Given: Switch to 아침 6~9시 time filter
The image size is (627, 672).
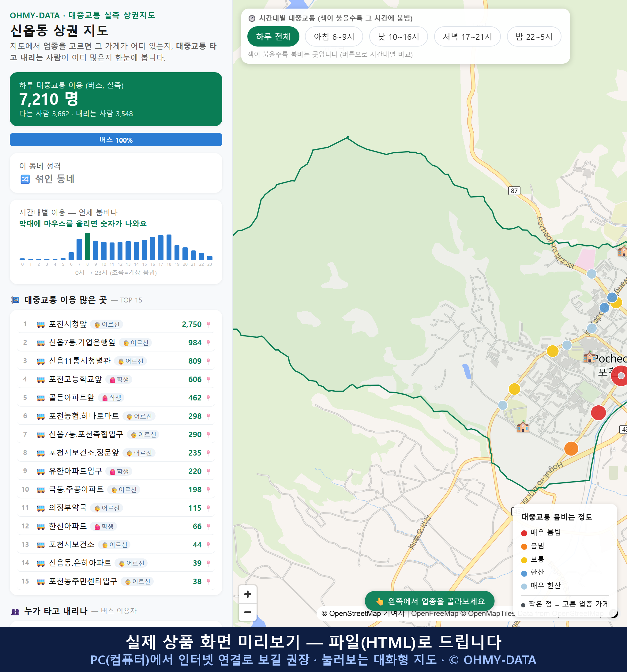Looking at the screenshot, I should [334, 36].
